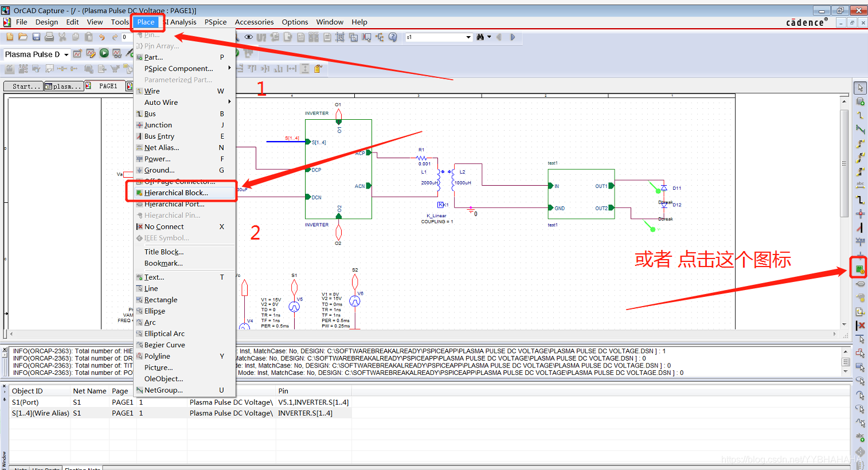Click the binoculars Search icon

pyautogui.click(x=480, y=37)
